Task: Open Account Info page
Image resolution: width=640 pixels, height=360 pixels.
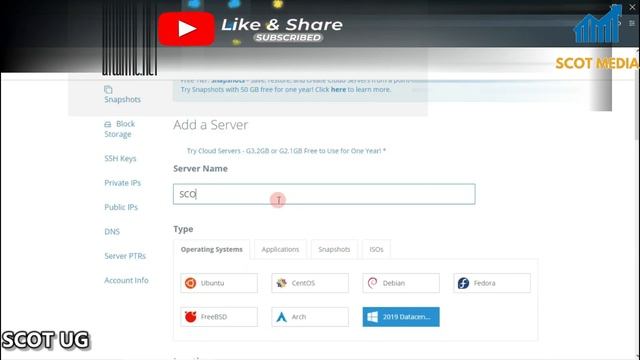Action: pyautogui.click(x=126, y=280)
